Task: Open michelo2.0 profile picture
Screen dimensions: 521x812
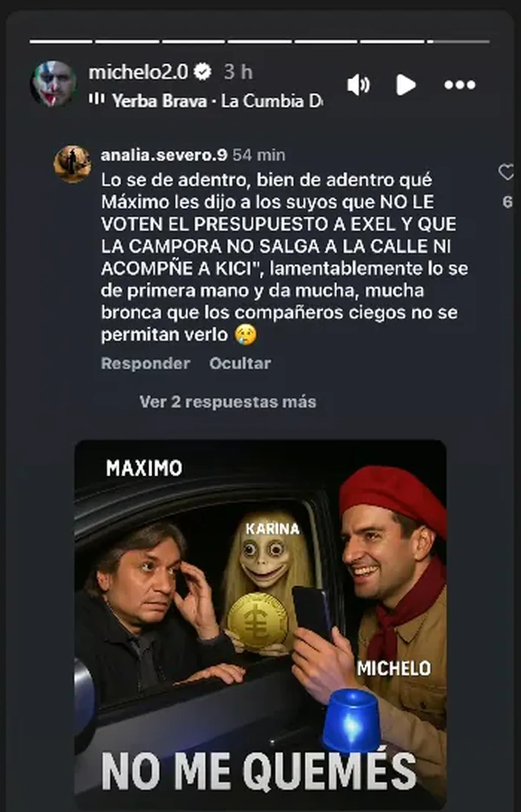Action: (53, 85)
